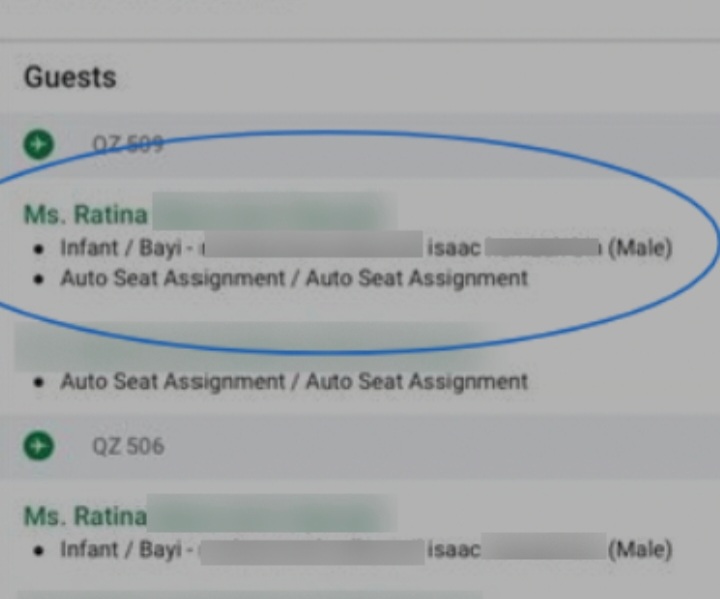Select second Auto Seat Assignment line
The height and width of the screenshot is (599, 720).
pyautogui.click(x=293, y=381)
